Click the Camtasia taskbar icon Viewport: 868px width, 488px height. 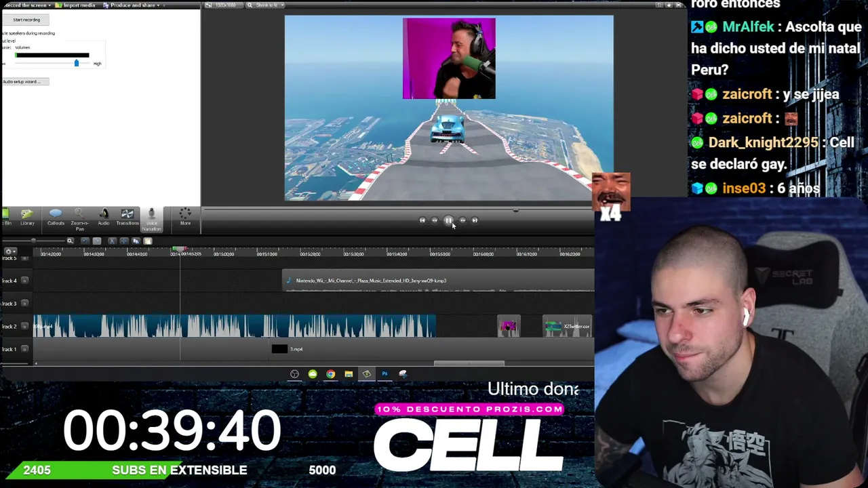click(x=366, y=373)
